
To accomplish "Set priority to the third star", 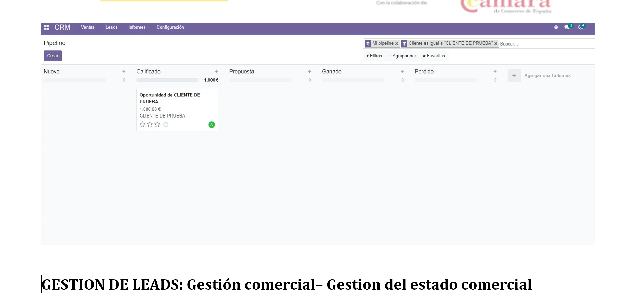I will pyautogui.click(x=157, y=124).
